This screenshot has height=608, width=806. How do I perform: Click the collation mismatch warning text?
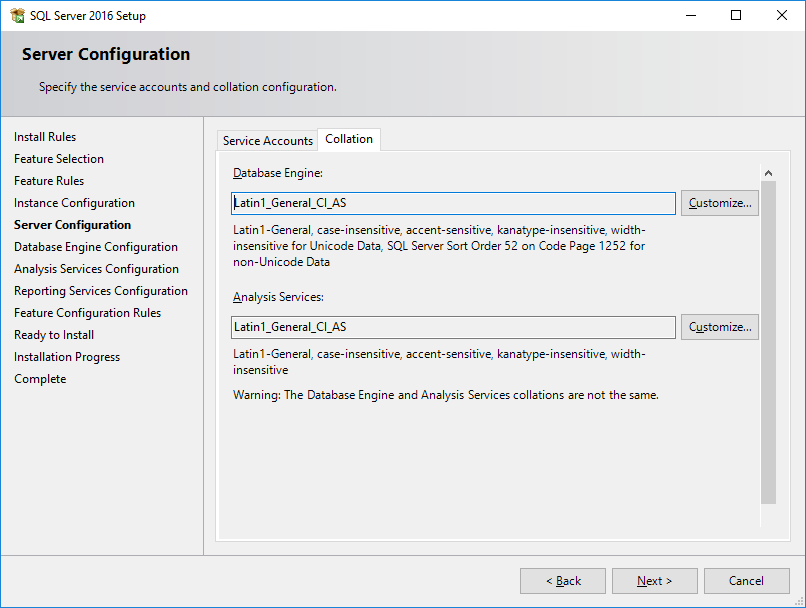point(446,395)
